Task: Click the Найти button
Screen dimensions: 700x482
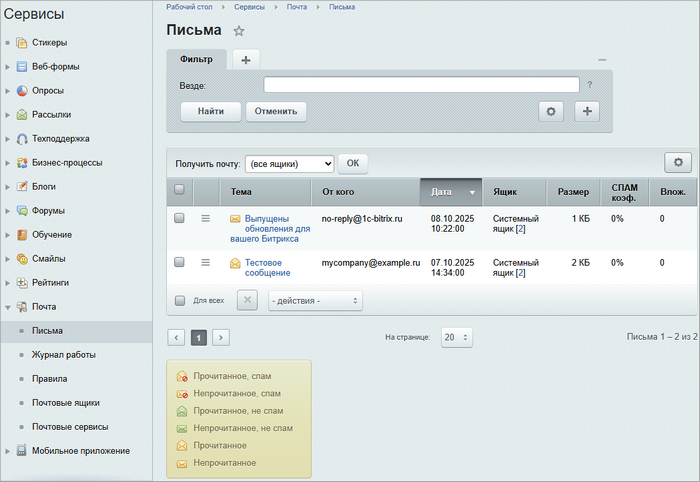Action: [x=211, y=111]
